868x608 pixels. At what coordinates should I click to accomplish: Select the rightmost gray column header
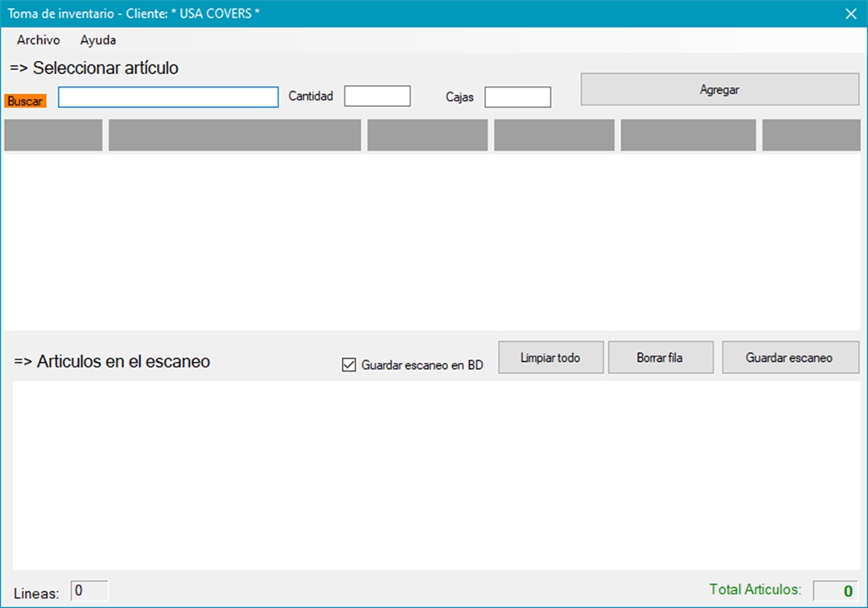coord(811,135)
